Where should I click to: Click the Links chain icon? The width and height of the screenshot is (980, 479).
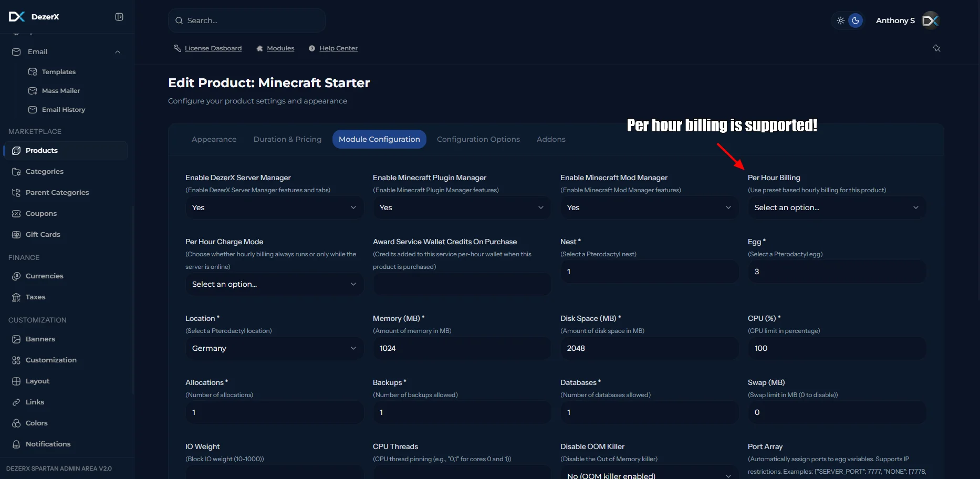coord(16,402)
